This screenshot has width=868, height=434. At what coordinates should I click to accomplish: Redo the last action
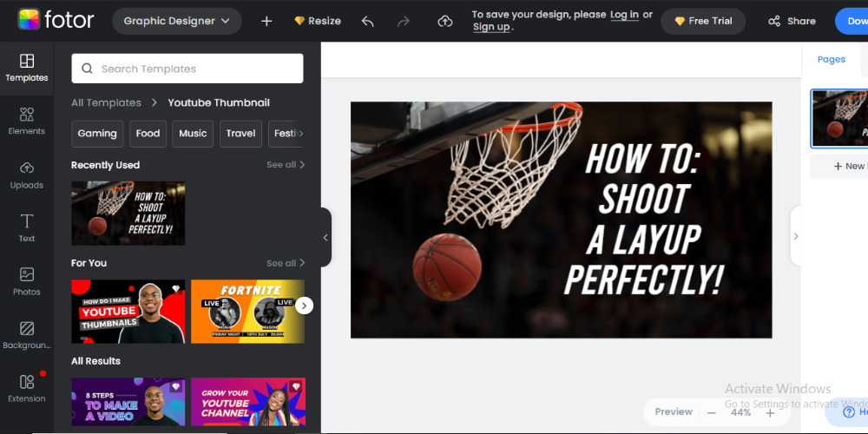(x=404, y=21)
